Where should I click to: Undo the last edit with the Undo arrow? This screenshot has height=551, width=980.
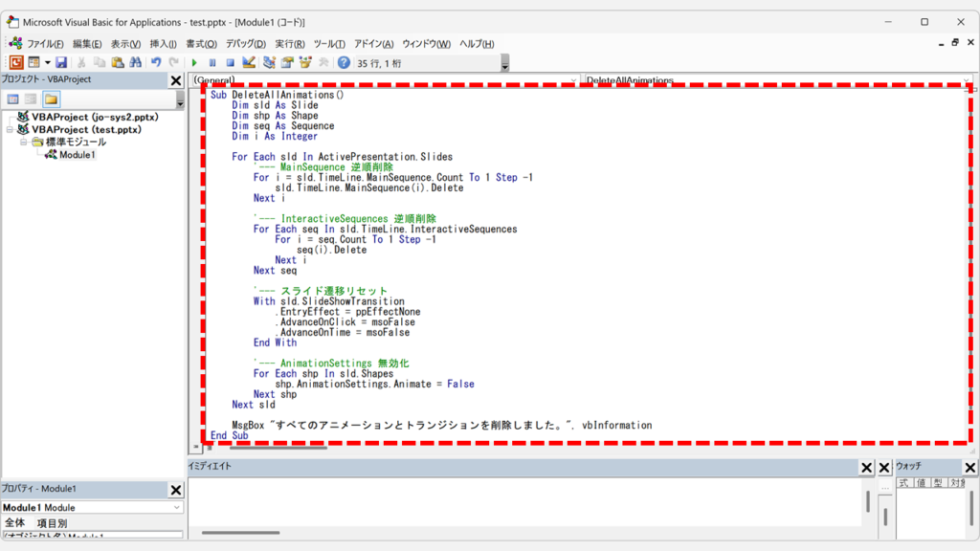coord(156,62)
